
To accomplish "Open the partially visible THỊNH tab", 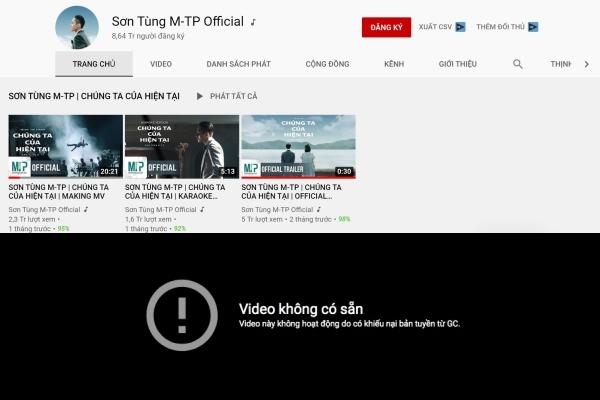I will click(x=561, y=64).
